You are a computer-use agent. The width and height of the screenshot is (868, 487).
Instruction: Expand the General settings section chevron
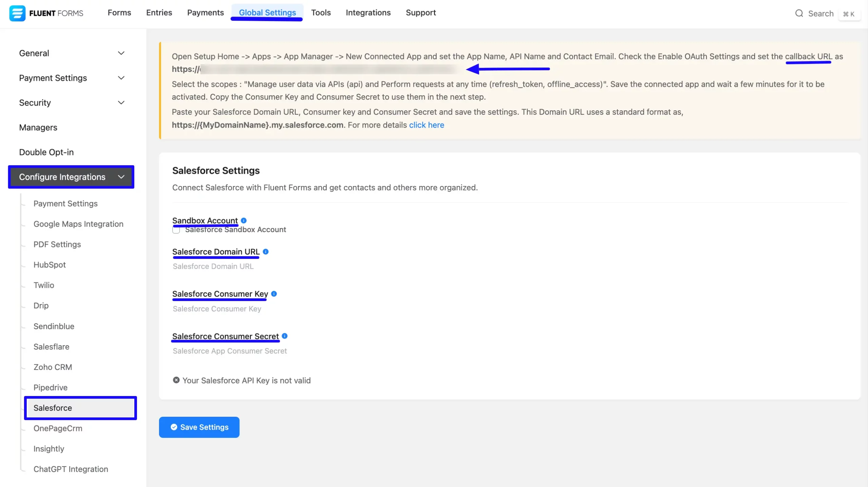121,53
